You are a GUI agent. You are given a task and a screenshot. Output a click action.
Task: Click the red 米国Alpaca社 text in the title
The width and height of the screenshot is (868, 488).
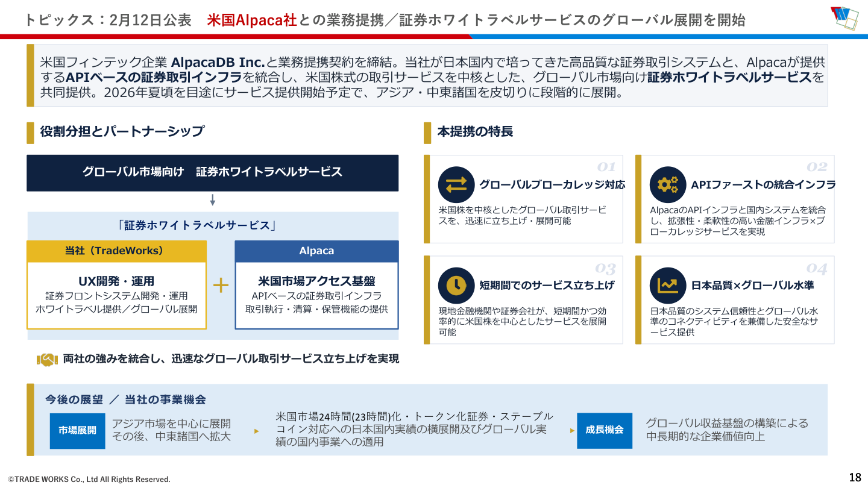coord(252,20)
